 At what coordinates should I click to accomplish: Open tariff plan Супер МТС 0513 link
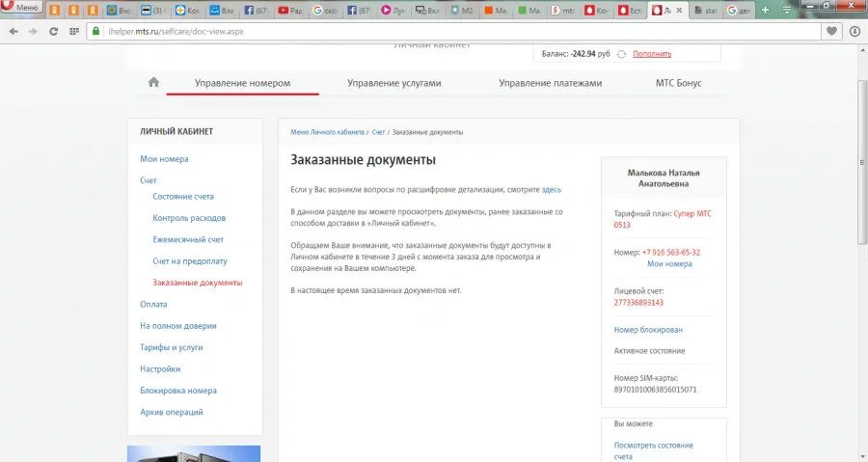663,219
